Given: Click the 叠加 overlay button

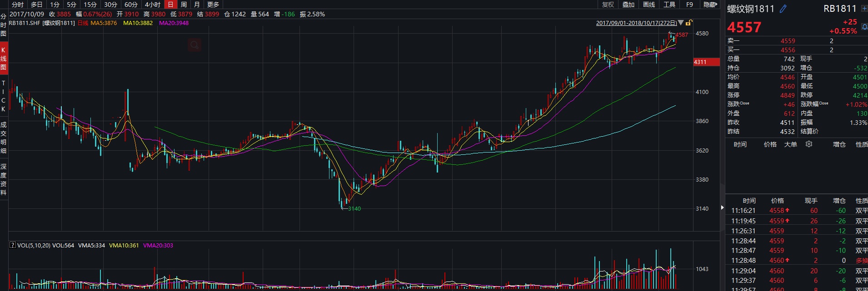Looking at the screenshot, I should 629,5.
